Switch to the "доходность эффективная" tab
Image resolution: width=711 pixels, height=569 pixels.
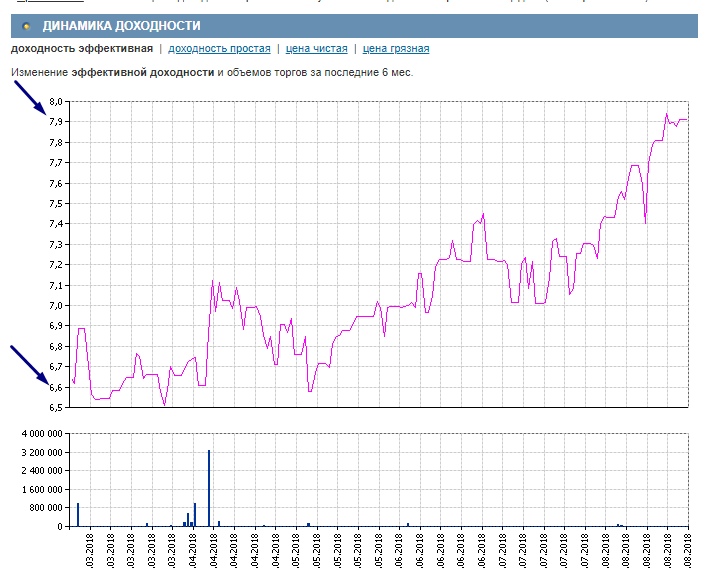point(81,48)
